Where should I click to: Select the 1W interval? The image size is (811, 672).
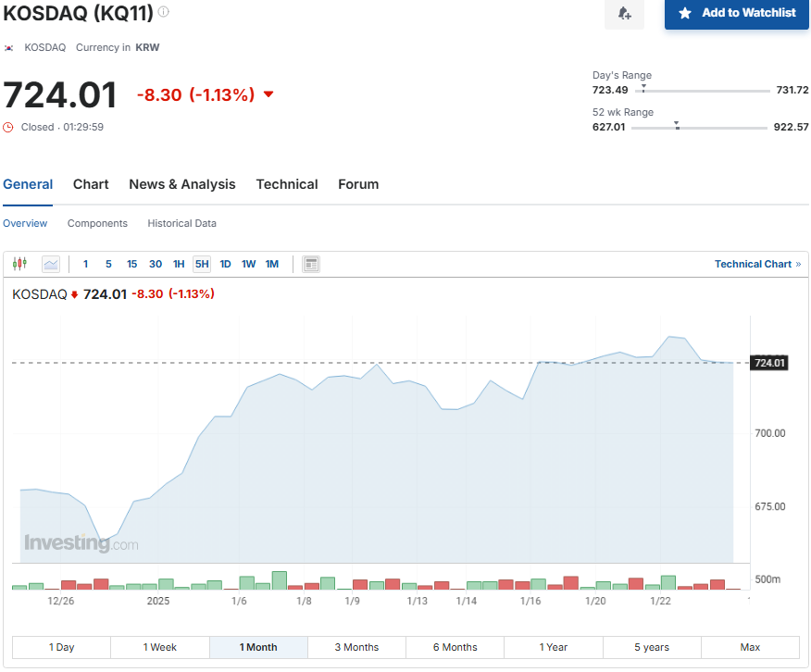[248, 264]
